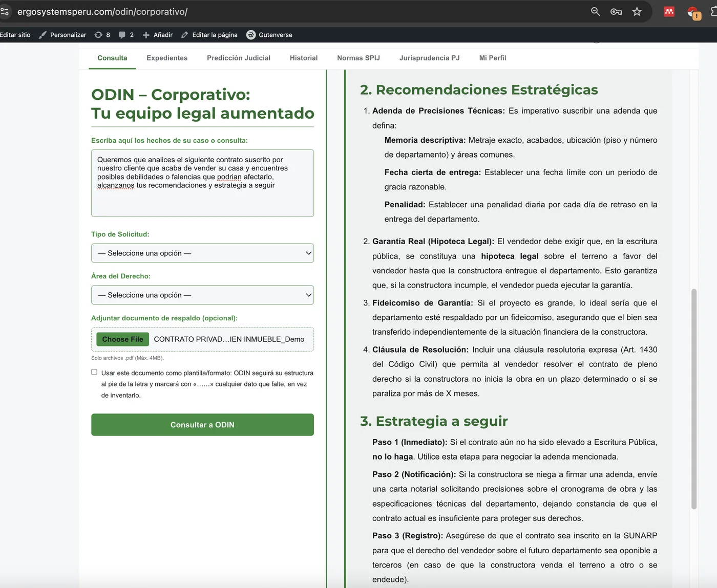The width and height of the screenshot is (717, 588).
Task: Go to the Predicción Judicial tab
Action: click(239, 58)
